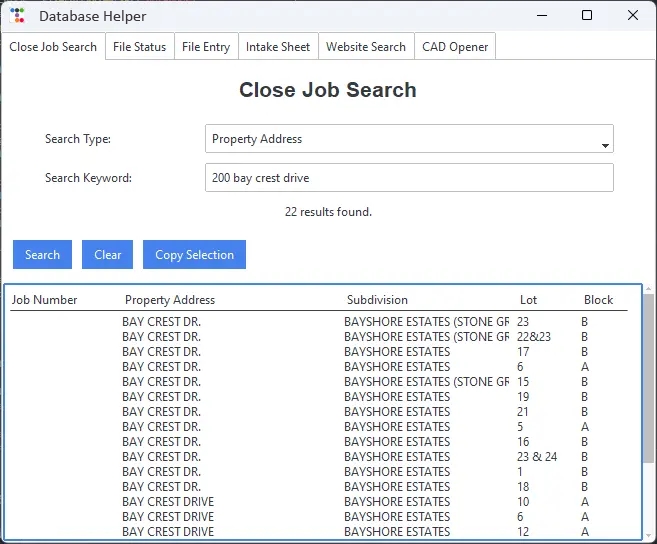Viewport: 657px width, 544px height.
Task: Close the Database Helper window
Action: (x=633, y=16)
